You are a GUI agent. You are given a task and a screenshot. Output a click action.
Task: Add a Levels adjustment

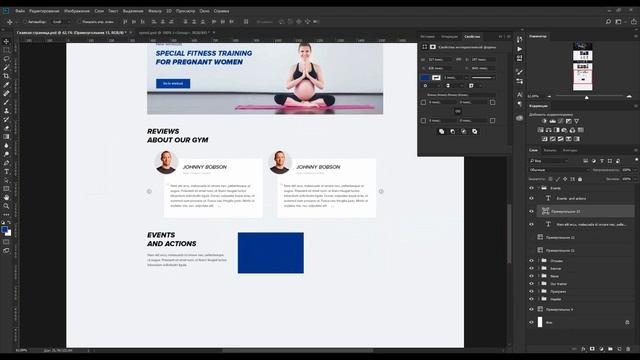point(552,121)
